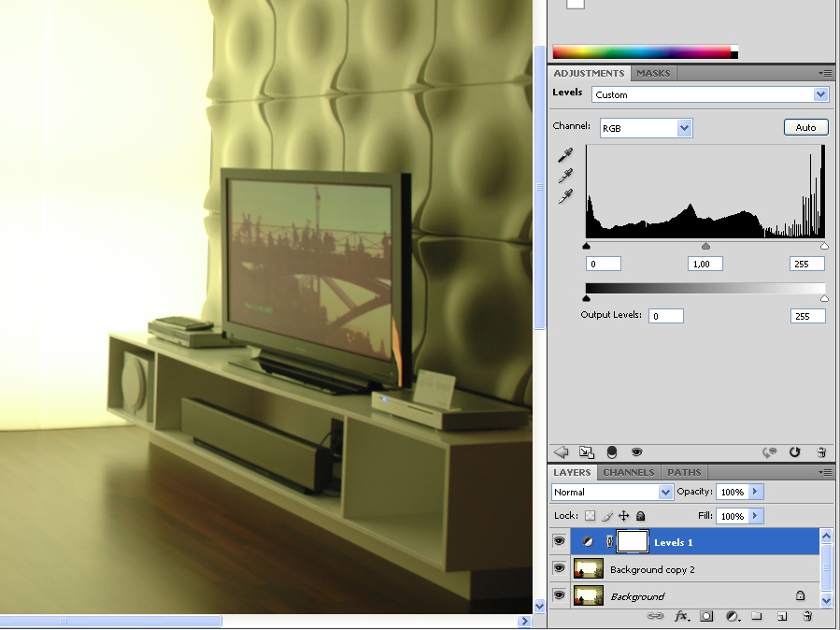Click the view previous state icon
The width and height of the screenshot is (840, 630).
769,452
